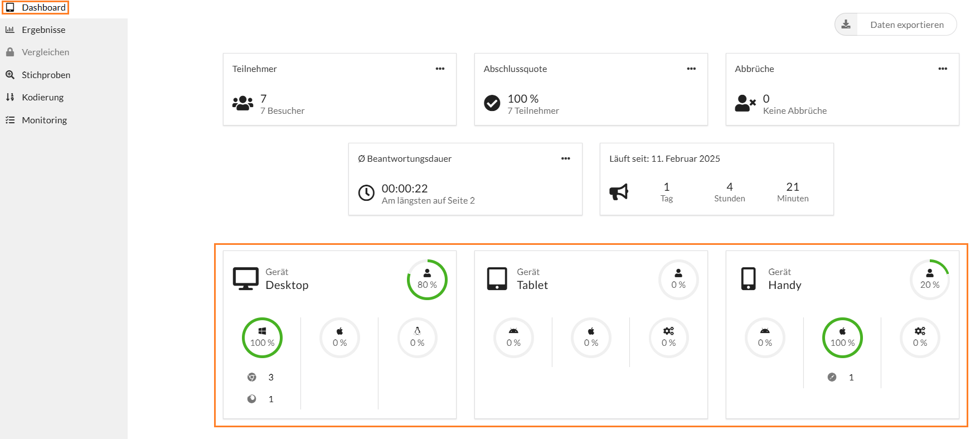Click the '21 Minuten' runtime value
The width and height of the screenshot is (980, 439).
(x=793, y=192)
